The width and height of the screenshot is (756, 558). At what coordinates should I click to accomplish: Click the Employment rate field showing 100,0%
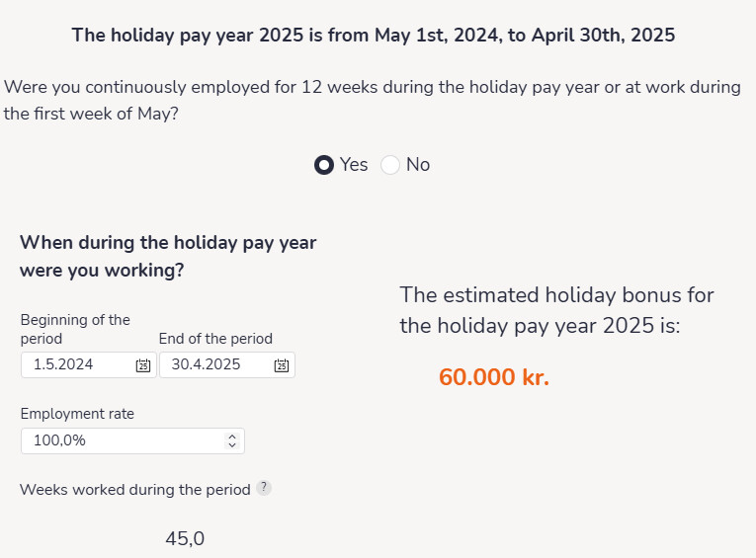pos(132,440)
